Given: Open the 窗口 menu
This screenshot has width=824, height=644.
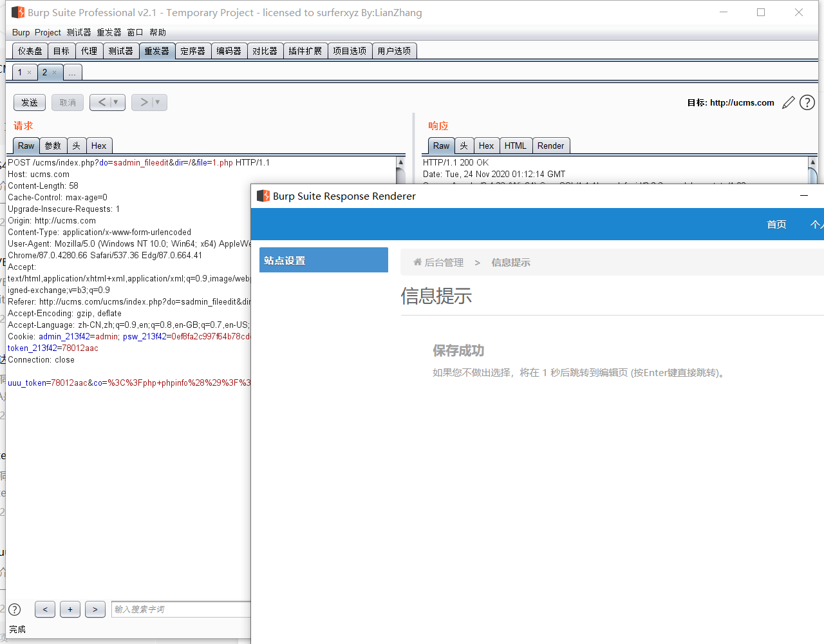Looking at the screenshot, I should [135, 32].
